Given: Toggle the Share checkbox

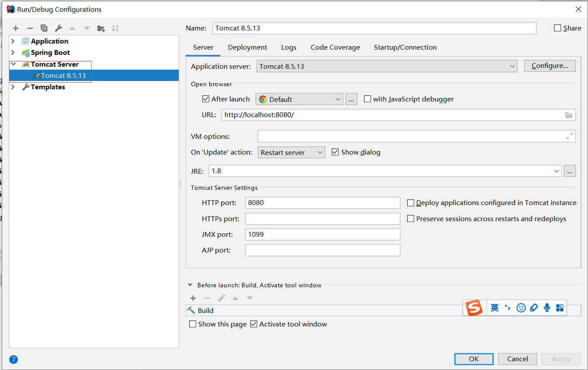Looking at the screenshot, I should [x=557, y=28].
